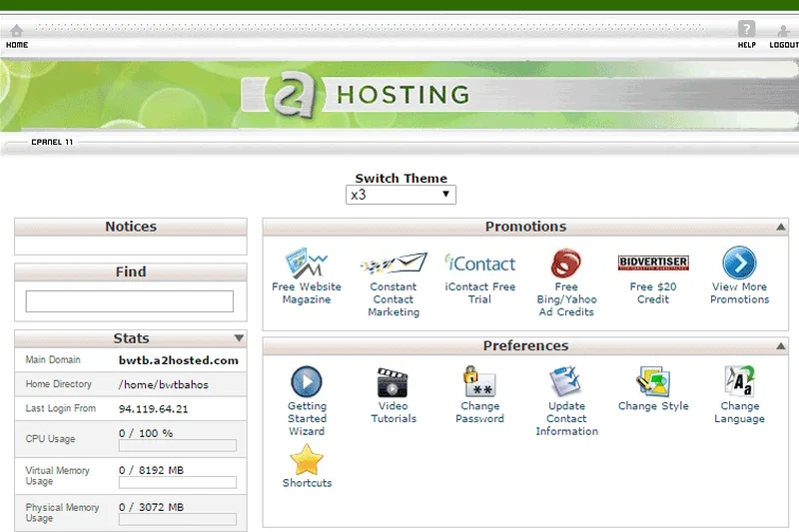Click the Physical Memory Usage progress bar
Viewport: 799px width, 532px height.
tap(178, 519)
